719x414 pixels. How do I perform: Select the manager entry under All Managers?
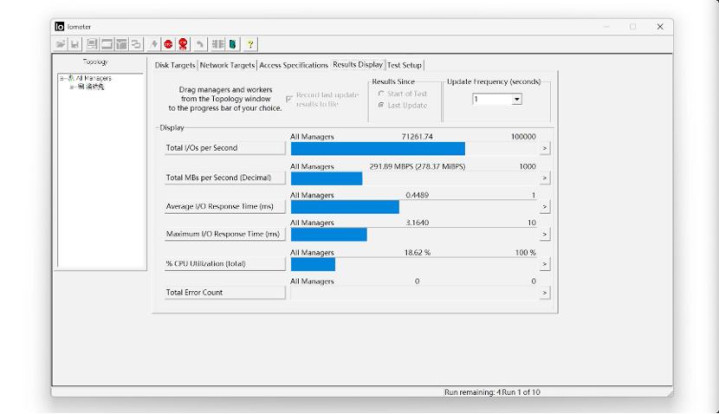click(94, 87)
